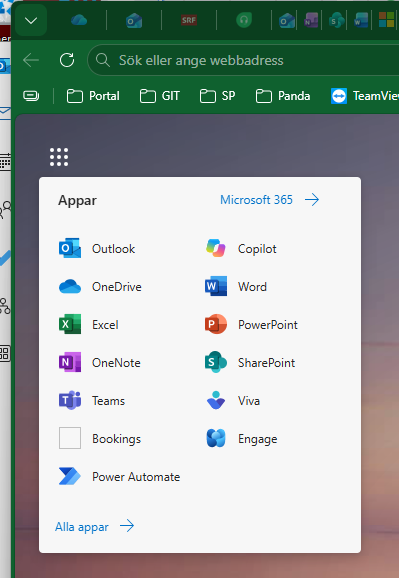
Task: Reload the page with the refresh button
Action: click(67, 60)
